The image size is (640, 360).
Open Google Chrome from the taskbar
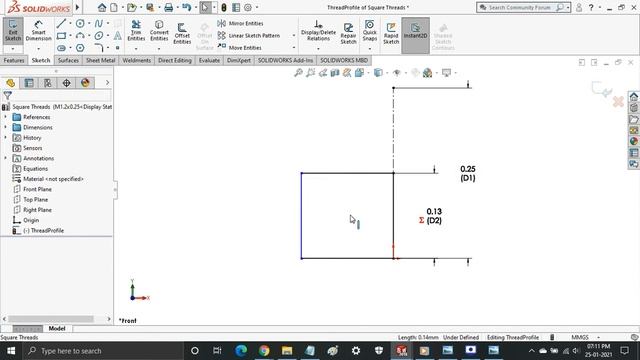[264, 351]
